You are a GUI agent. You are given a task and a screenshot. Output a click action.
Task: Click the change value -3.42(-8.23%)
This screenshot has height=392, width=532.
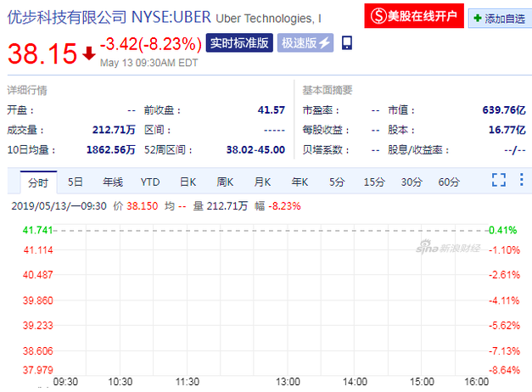(151, 44)
